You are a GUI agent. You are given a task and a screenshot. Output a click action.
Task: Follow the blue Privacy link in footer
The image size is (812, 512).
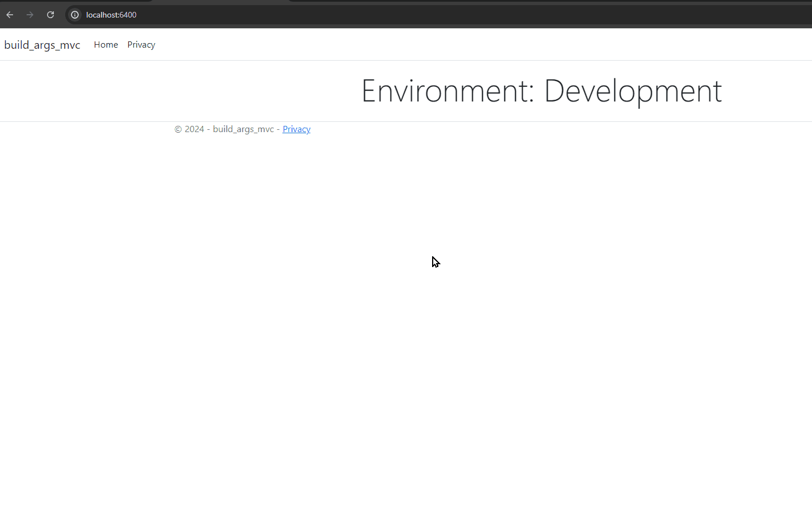point(296,129)
